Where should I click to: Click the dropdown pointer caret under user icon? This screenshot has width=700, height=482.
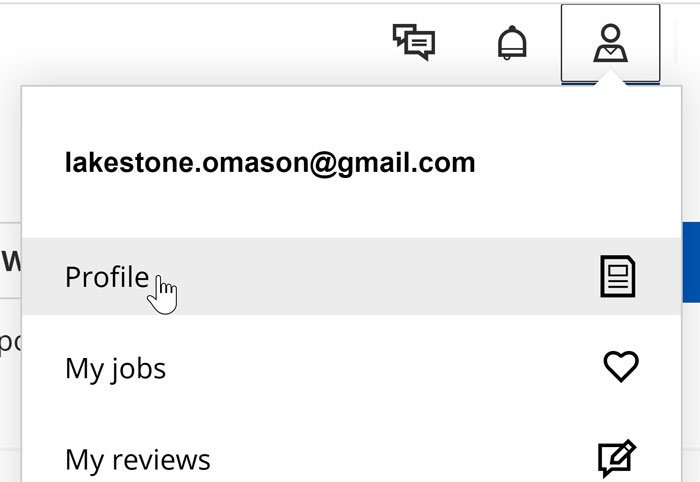pyautogui.click(x=610, y=83)
